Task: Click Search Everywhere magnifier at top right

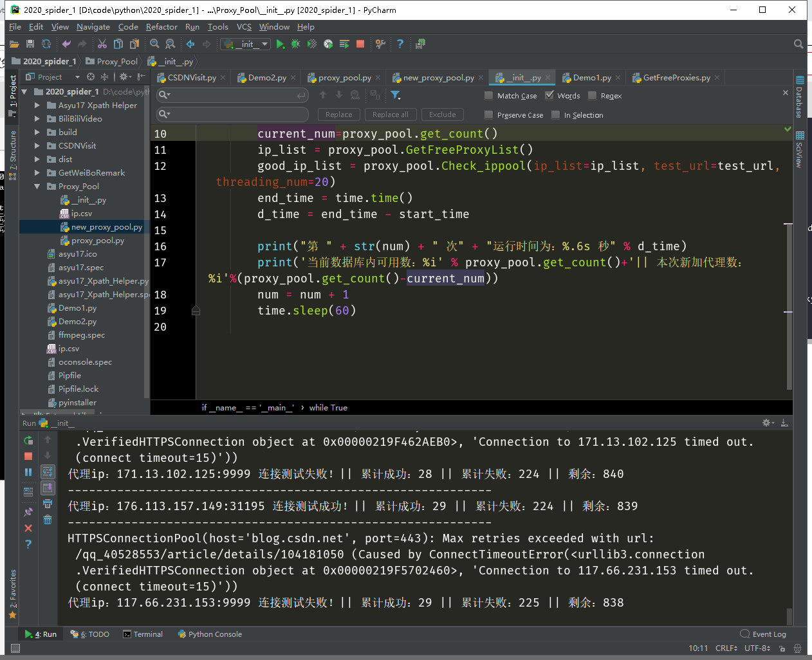Action: click(x=798, y=44)
